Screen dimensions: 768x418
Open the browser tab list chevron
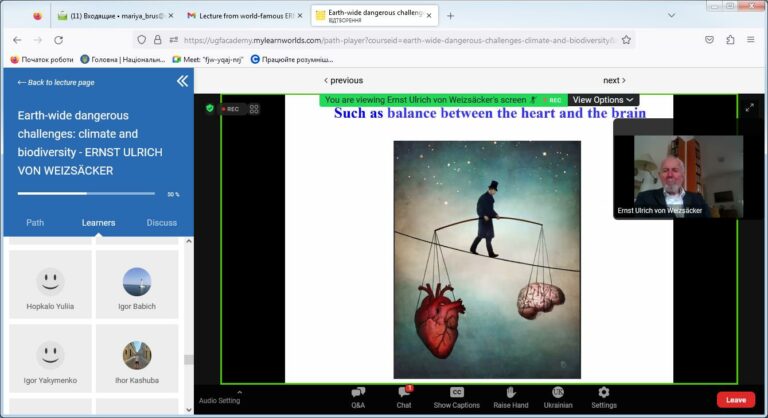pyautogui.click(x=672, y=16)
